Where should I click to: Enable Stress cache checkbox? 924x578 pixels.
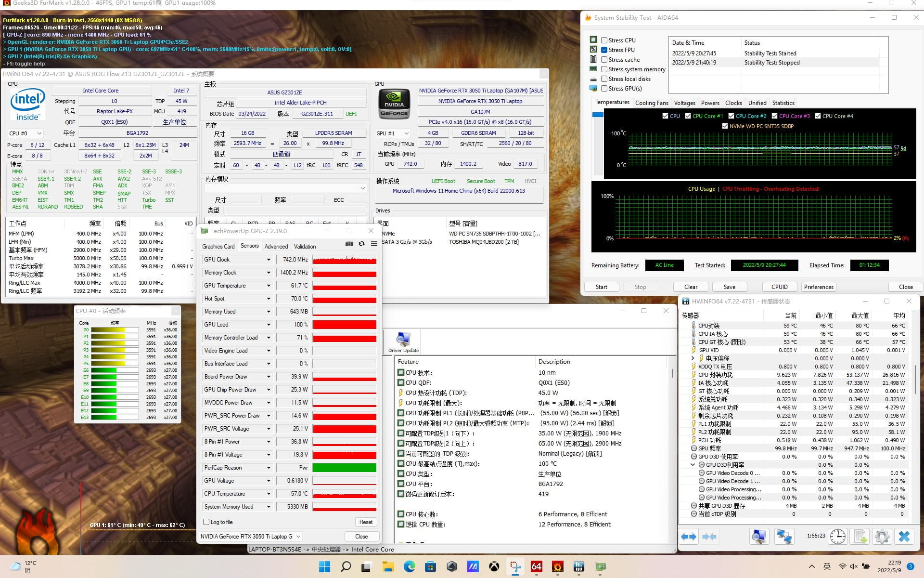click(x=604, y=60)
